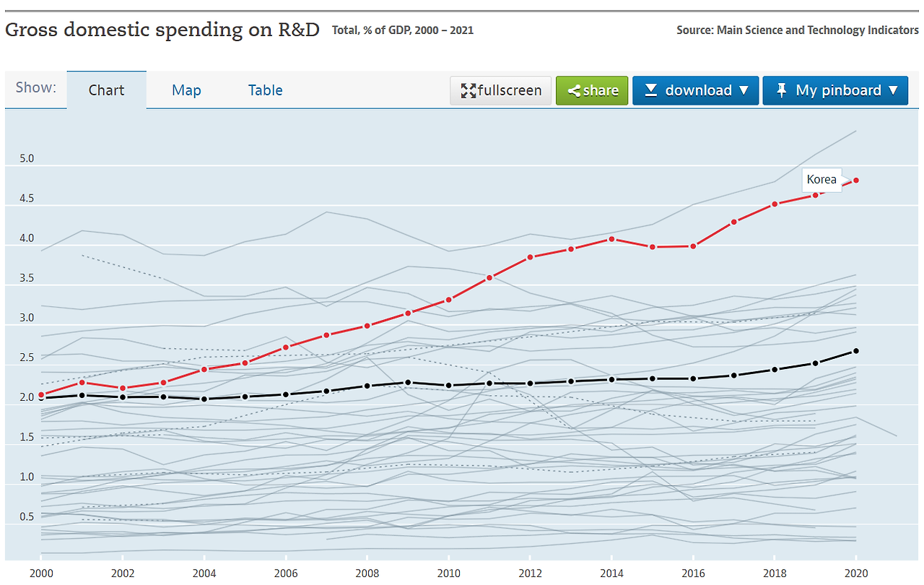This screenshot has height=585, width=924.
Task: Switch to the Map tab
Action: tap(186, 90)
